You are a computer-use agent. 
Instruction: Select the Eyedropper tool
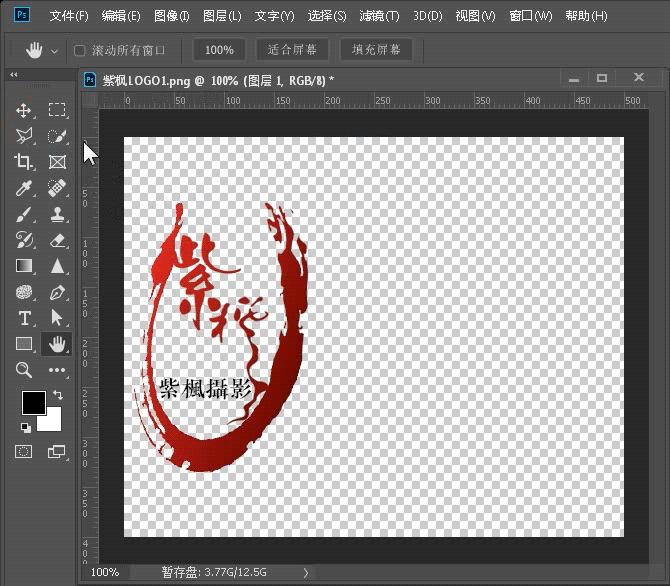[x=24, y=188]
